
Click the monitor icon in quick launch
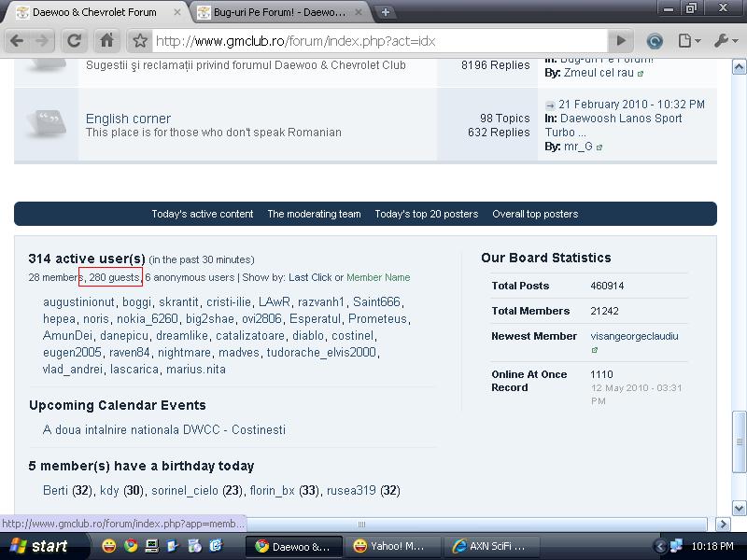[x=151, y=546]
